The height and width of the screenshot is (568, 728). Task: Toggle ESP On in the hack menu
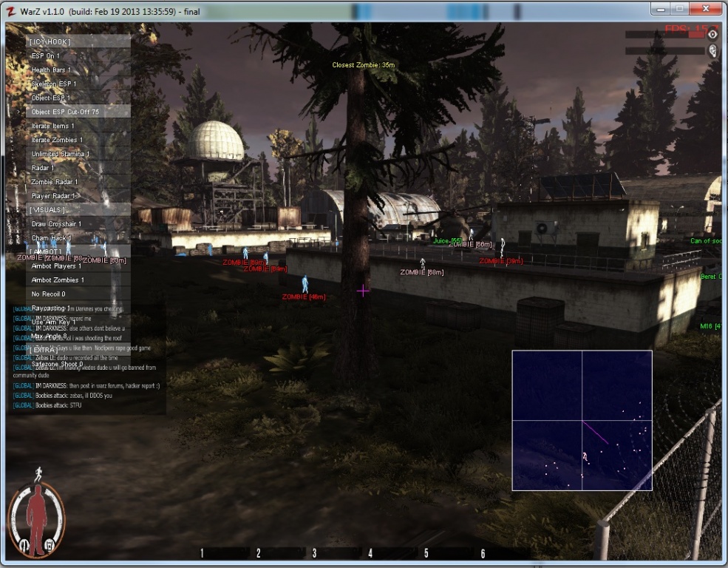[78, 55]
